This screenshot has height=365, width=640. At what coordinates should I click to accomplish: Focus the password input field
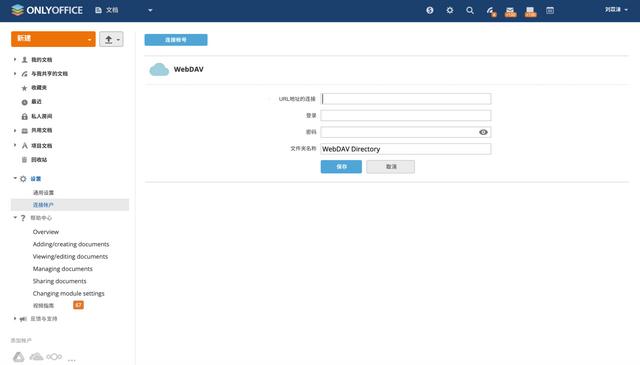(x=406, y=132)
